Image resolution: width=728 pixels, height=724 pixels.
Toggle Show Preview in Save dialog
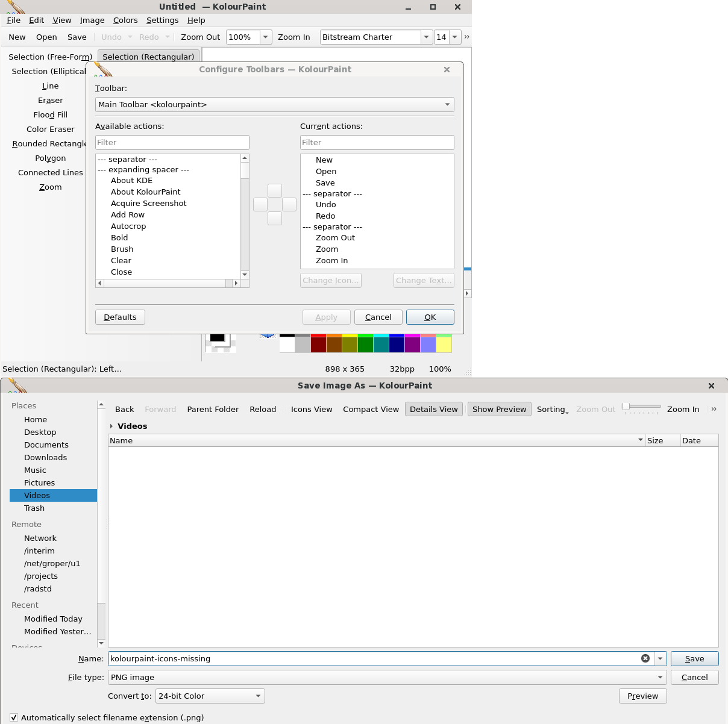[x=500, y=409]
